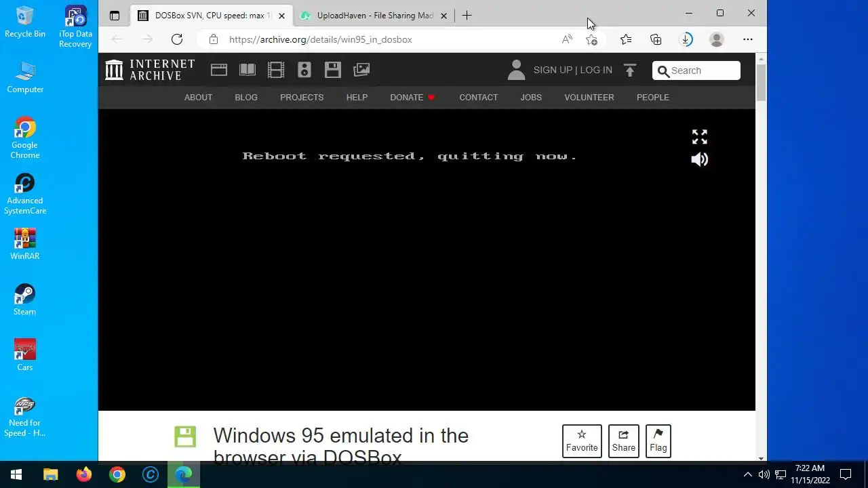Close the UploadHaven tab
Screen dimensions: 868x488
pyautogui.click(x=443, y=16)
